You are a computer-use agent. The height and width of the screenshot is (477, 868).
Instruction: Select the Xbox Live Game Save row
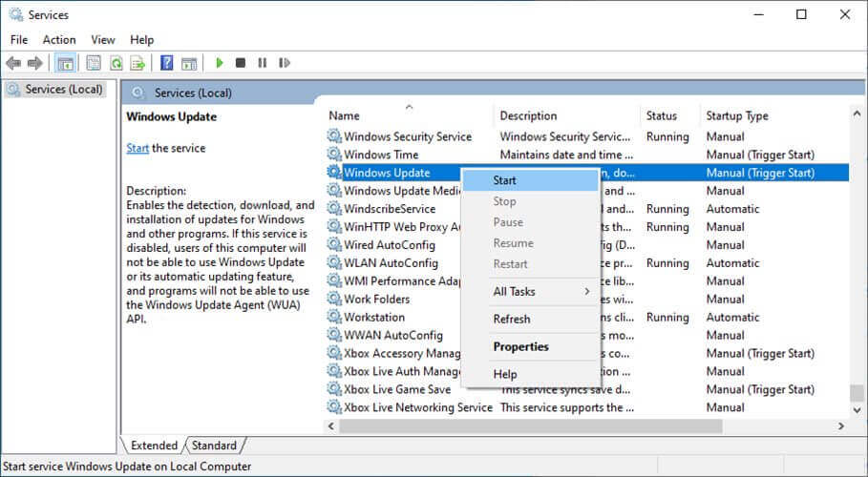tap(586, 389)
